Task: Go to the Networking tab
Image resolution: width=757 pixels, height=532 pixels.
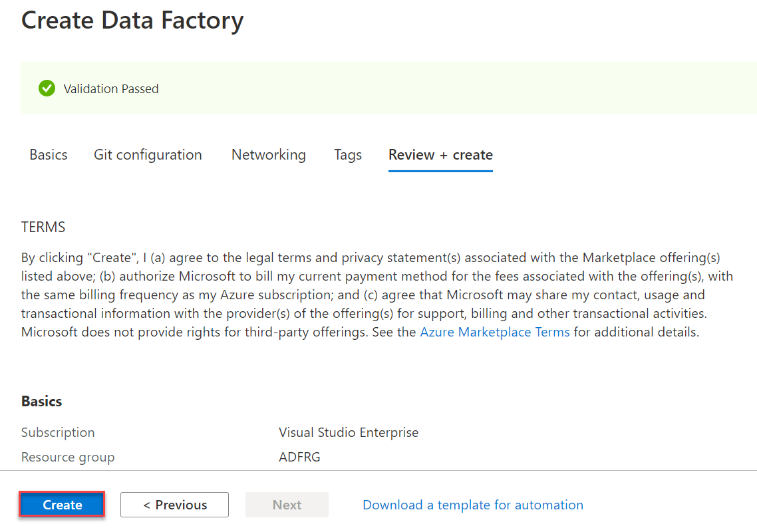Action: pos(269,155)
